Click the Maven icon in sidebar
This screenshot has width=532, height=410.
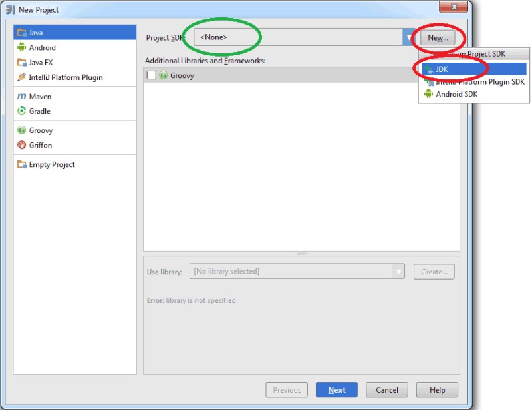point(22,97)
